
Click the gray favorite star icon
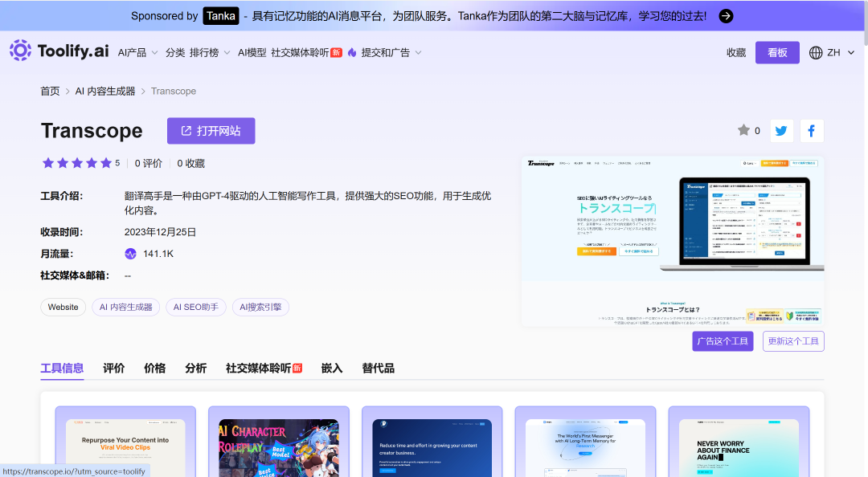[743, 130]
